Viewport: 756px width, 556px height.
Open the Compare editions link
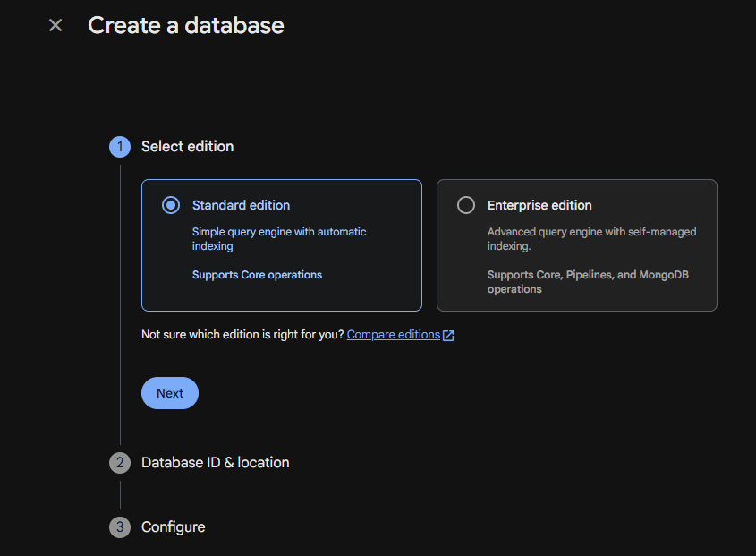tap(393, 335)
